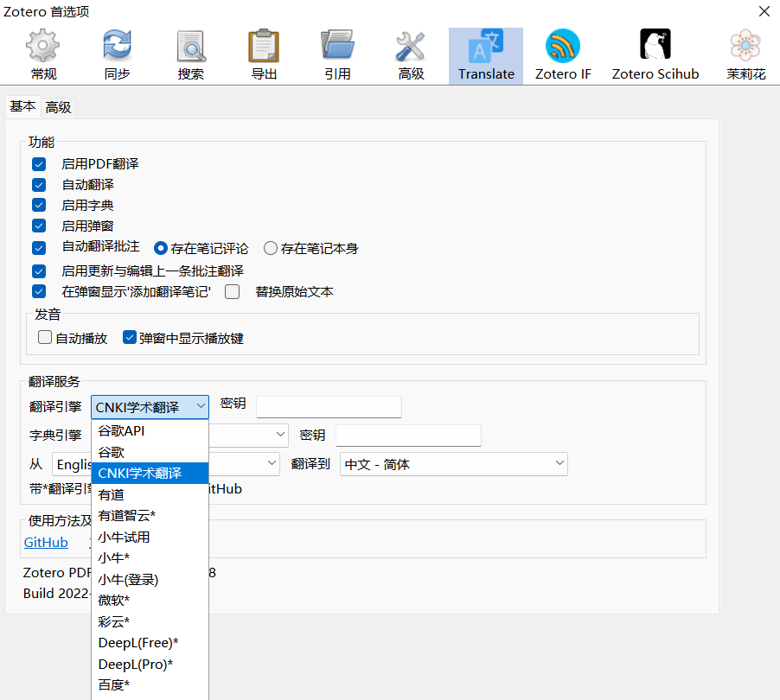
Task: Open the 高级 advanced wrench-icon pane
Action: (411, 55)
